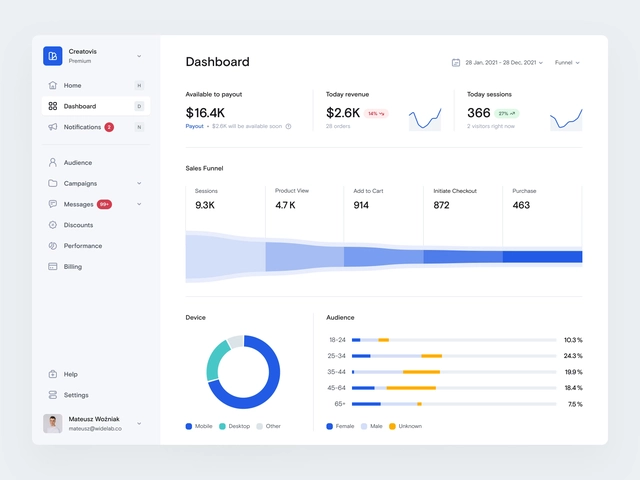The width and height of the screenshot is (640, 480).
Task: Open Settings from the sidebar
Action: click(76, 395)
